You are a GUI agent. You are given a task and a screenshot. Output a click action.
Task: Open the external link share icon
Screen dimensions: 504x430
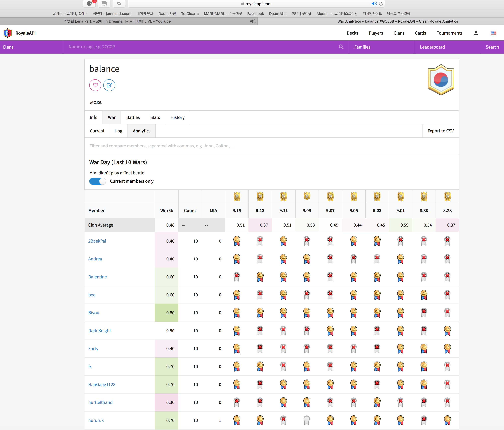109,85
